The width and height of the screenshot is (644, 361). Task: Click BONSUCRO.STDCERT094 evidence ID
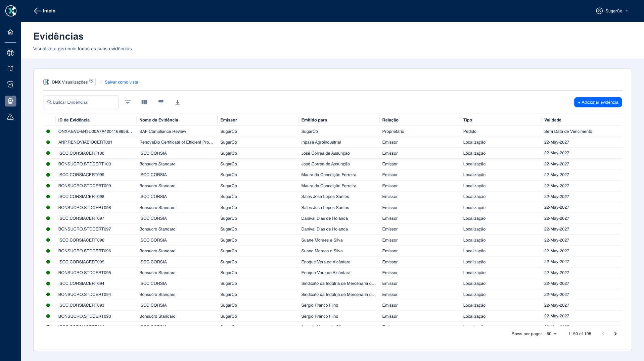[85, 295]
